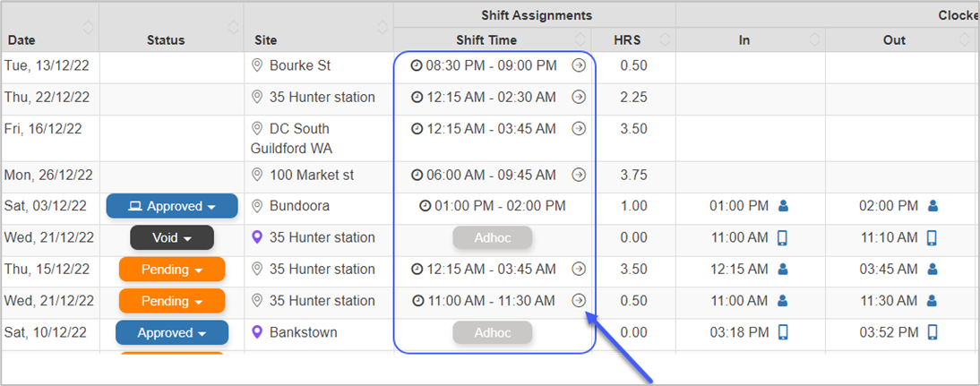Sort by clocked In column header
The image size is (980, 386).
click(x=815, y=39)
